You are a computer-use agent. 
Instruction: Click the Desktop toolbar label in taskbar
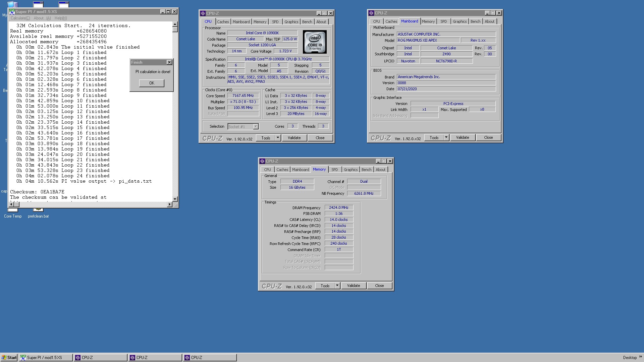[x=630, y=358]
